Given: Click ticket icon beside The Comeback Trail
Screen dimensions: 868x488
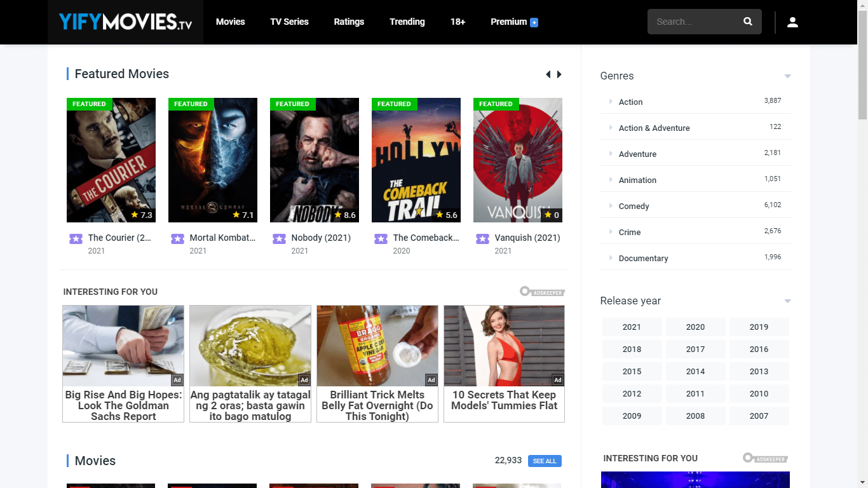Looking at the screenshot, I should 381,239.
